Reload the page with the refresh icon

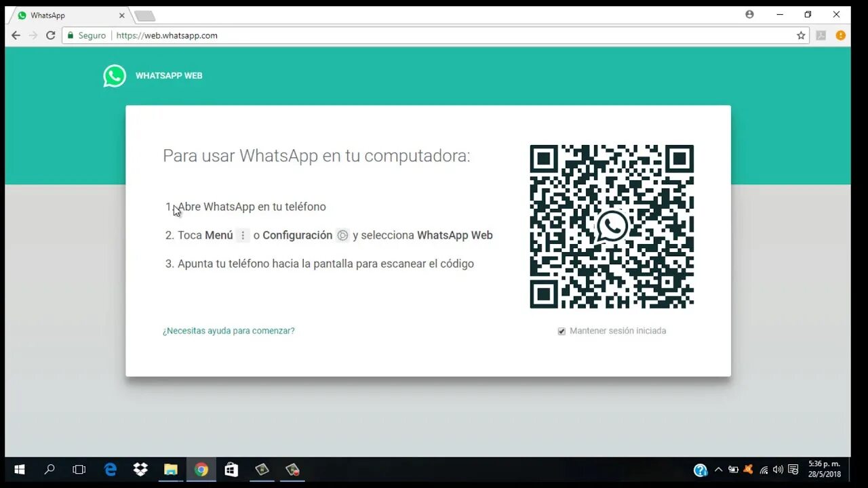[x=50, y=35]
